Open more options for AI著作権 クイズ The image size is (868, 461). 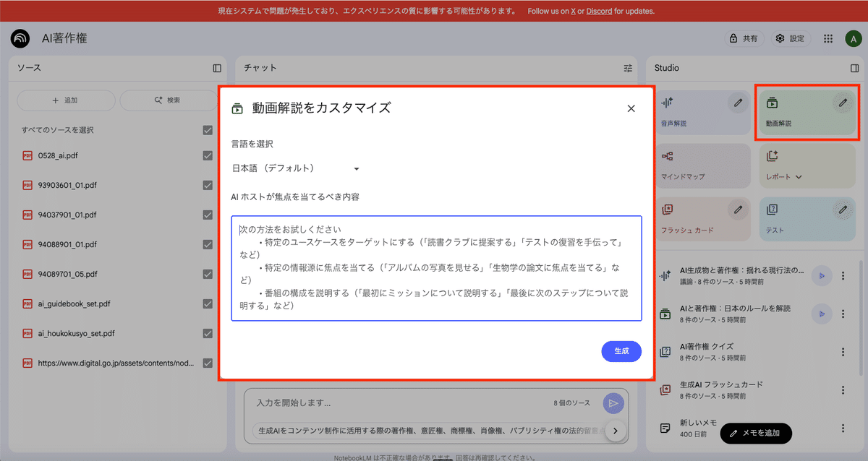[843, 352]
